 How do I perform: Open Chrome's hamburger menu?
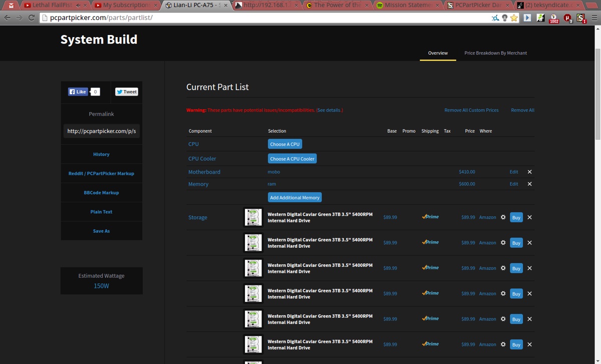pyautogui.click(x=593, y=18)
